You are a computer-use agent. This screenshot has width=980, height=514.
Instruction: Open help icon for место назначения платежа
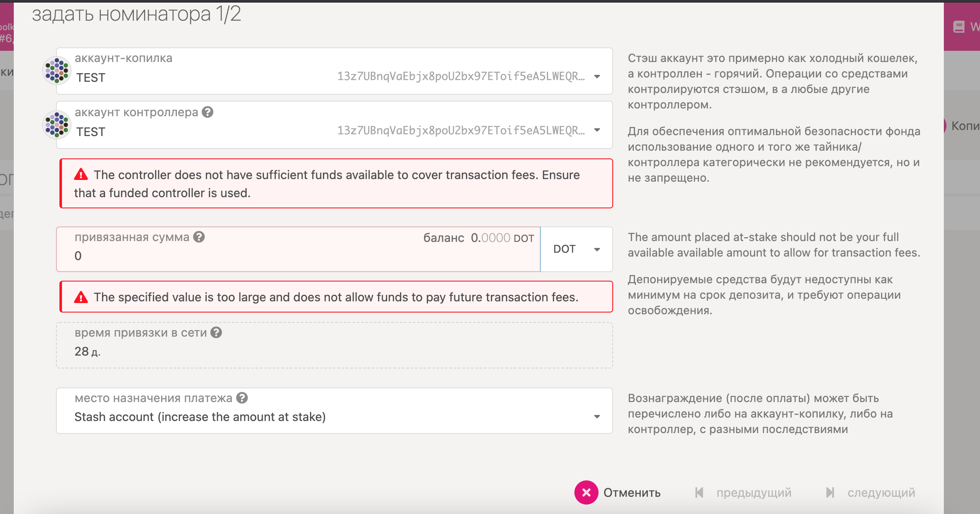242,398
